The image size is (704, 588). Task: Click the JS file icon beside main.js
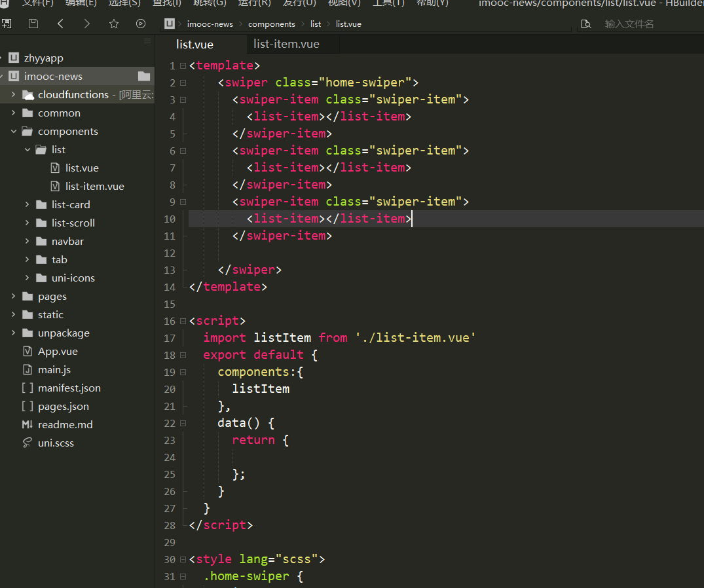(x=28, y=370)
